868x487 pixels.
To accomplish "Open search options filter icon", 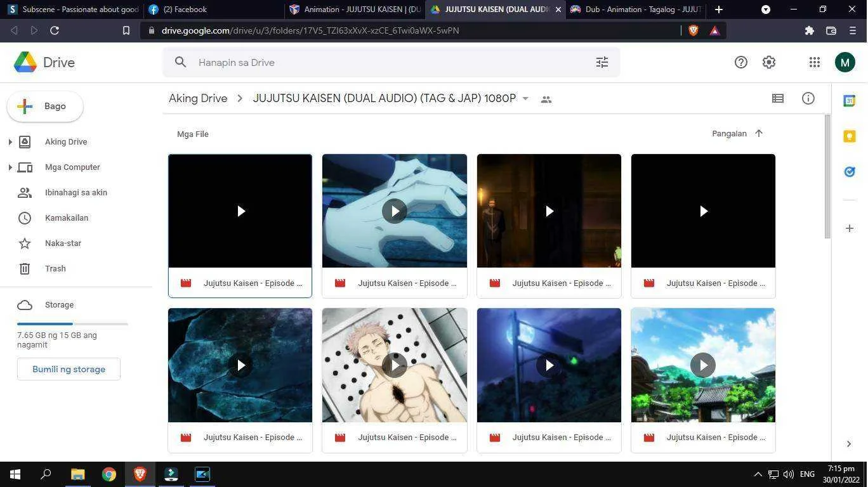I will [602, 62].
